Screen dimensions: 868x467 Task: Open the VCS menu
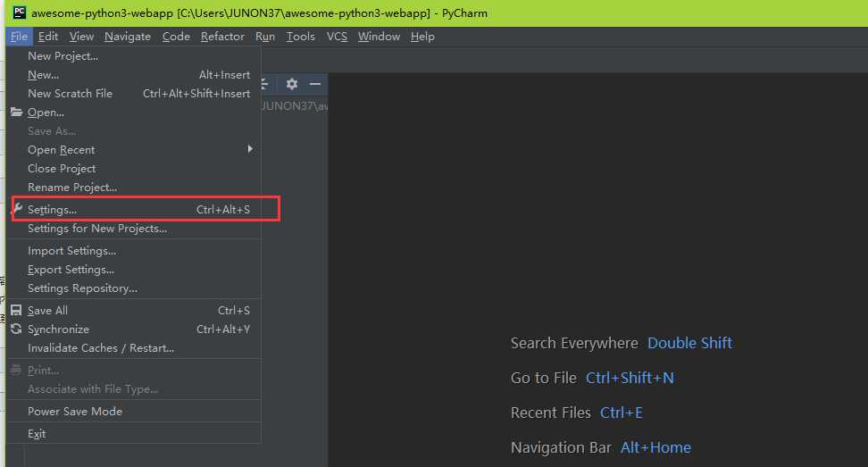click(x=337, y=37)
